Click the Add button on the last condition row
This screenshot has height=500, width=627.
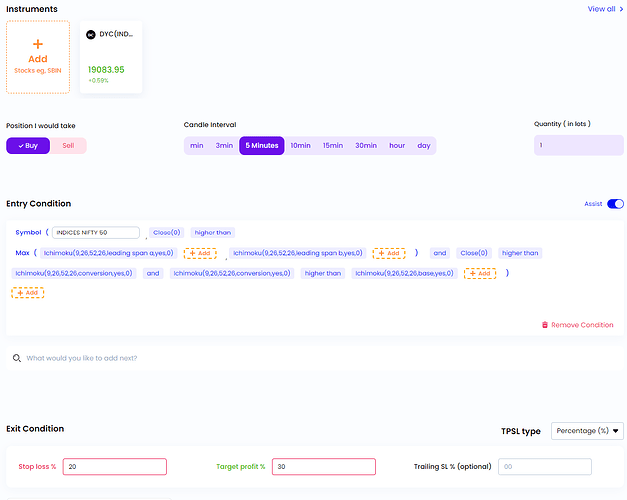(x=28, y=293)
